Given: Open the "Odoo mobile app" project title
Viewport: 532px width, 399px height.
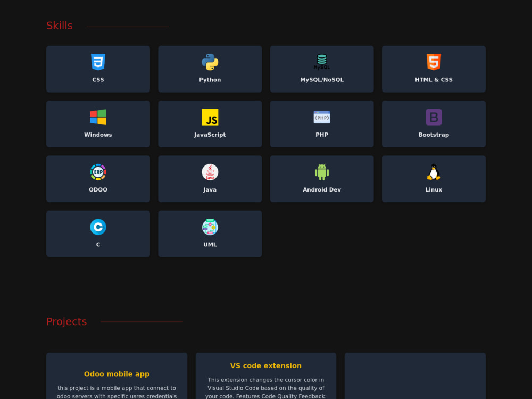Looking at the screenshot, I should [117, 374].
